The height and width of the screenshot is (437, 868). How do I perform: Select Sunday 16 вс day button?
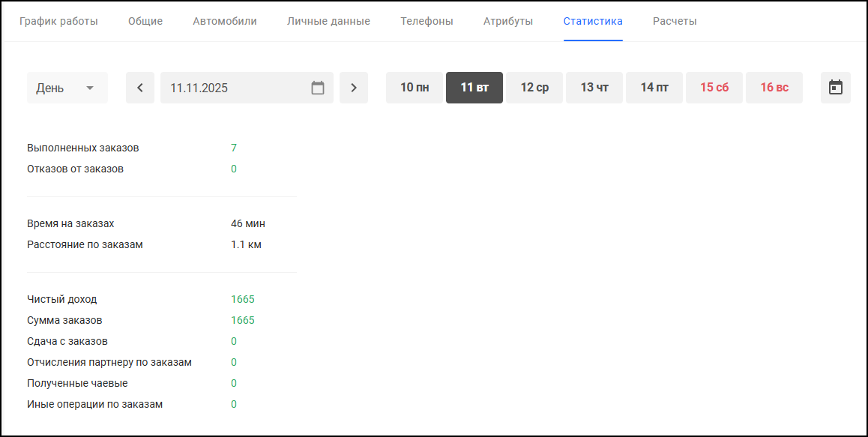774,88
